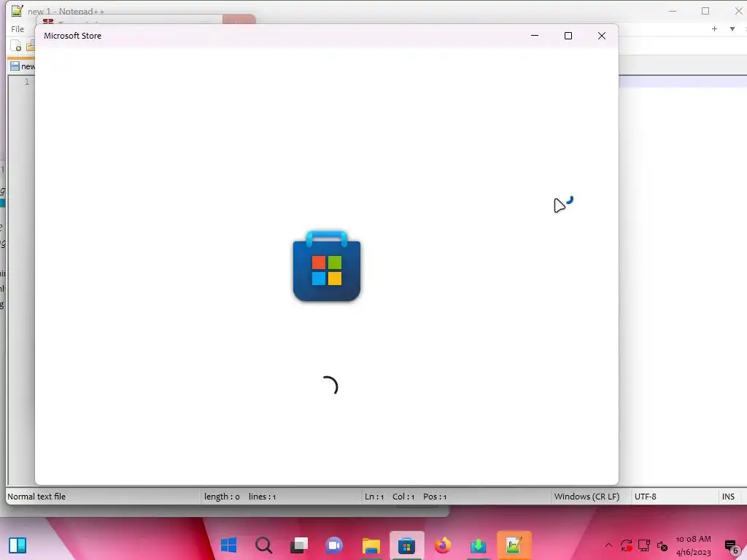Click the Microsoft Store logo in the window

(x=327, y=265)
